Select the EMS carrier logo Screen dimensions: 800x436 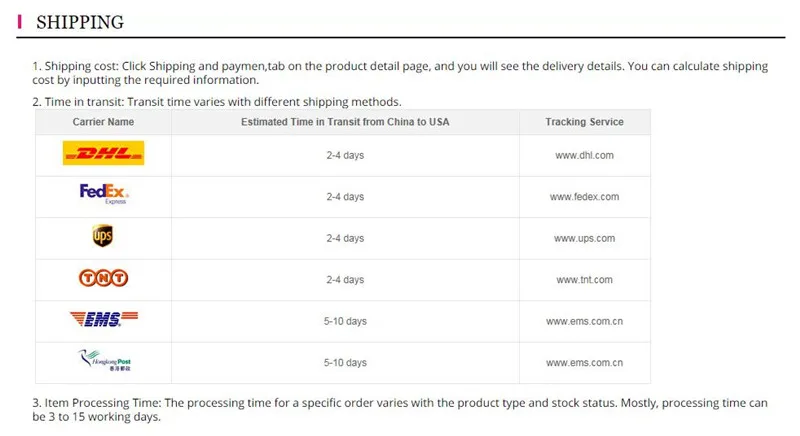click(104, 319)
